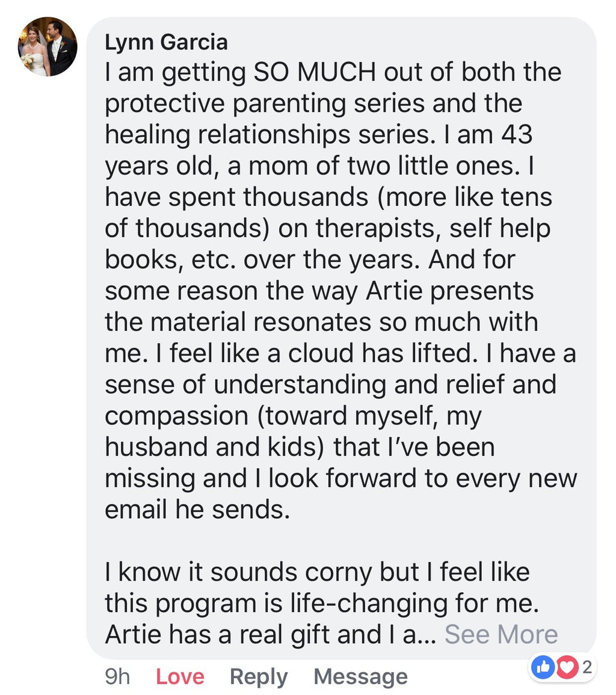Select the first paragraph of the comment
The image size is (616, 695).
[337, 290]
